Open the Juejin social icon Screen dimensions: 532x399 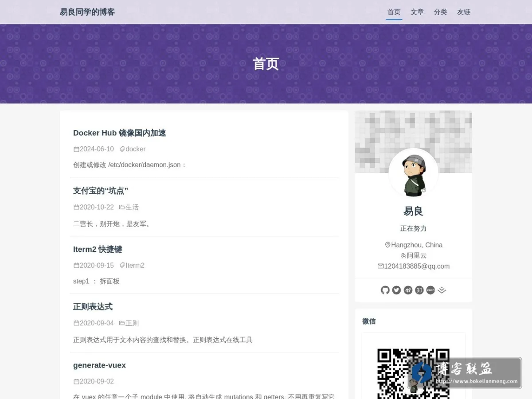[442, 290]
